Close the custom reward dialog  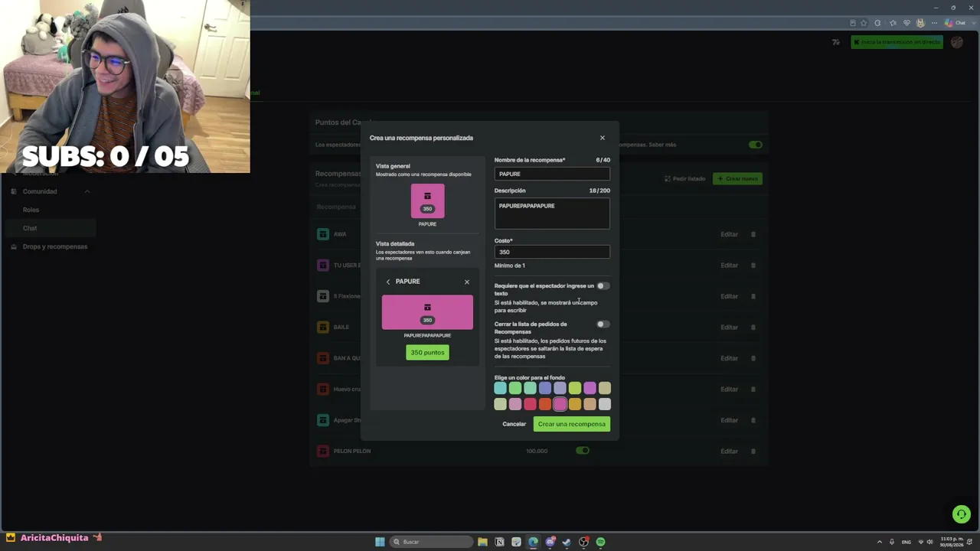[603, 138]
